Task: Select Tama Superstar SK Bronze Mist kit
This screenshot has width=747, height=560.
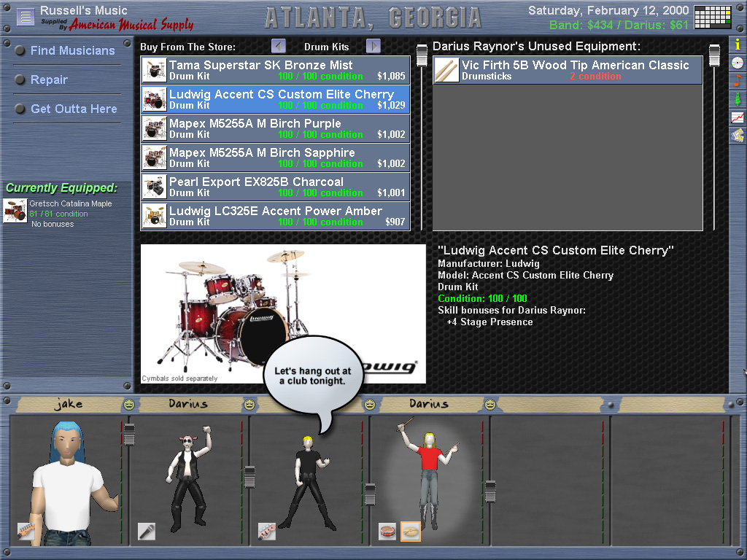Action: pyautogui.click(x=275, y=70)
